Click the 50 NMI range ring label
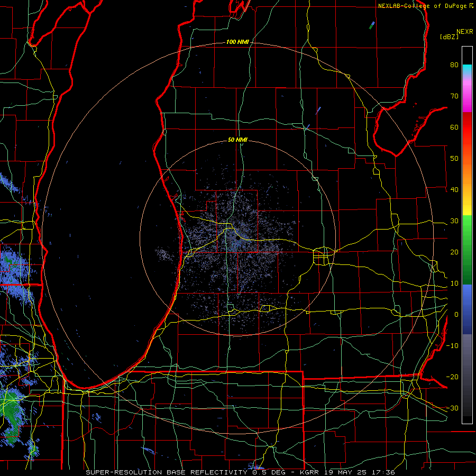 [x=237, y=140]
